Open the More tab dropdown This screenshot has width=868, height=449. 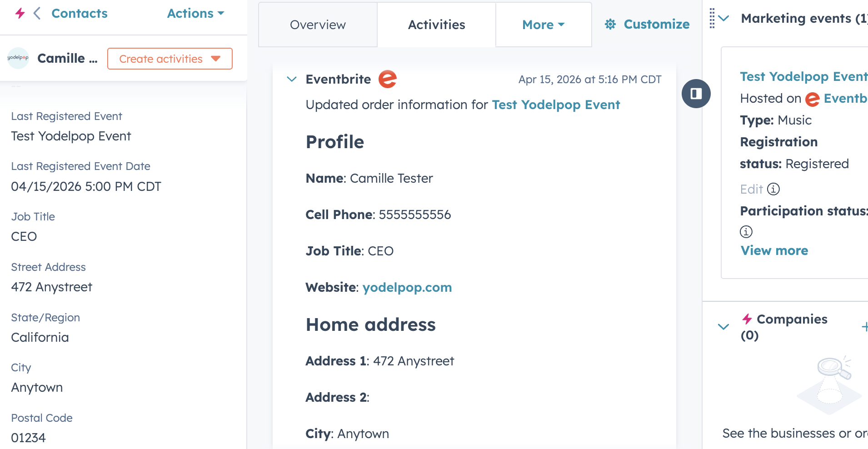click(543, 25)
